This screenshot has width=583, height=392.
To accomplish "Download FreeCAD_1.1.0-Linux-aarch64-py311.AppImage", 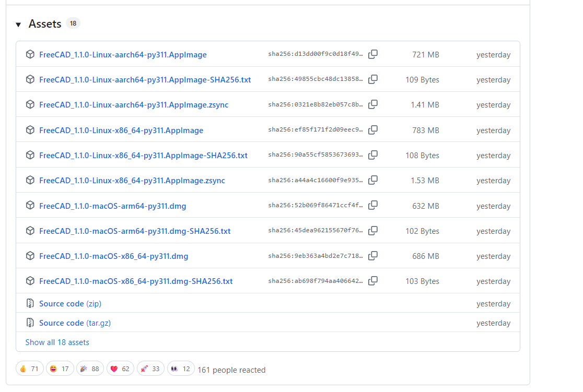I will click(123, 55).
